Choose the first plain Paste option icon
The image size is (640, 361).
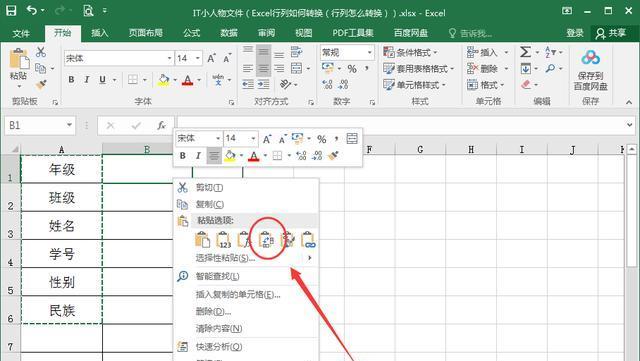[x=202, y=239]
